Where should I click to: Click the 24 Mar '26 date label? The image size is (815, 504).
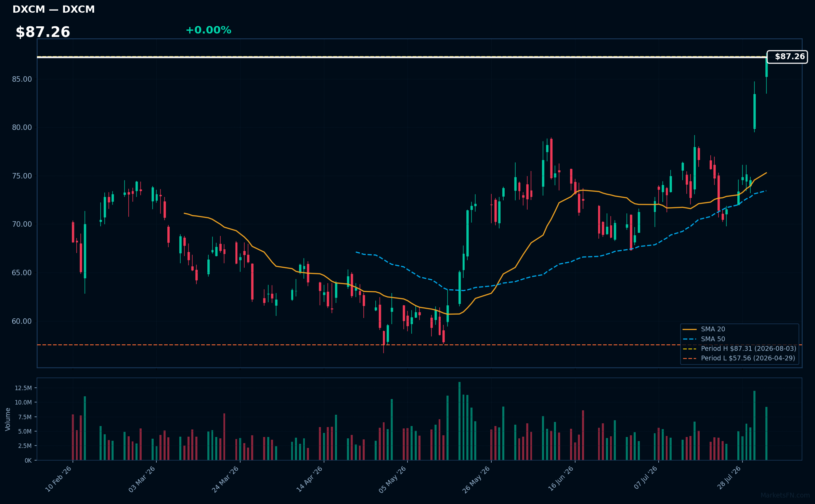[x=225, y=479]
